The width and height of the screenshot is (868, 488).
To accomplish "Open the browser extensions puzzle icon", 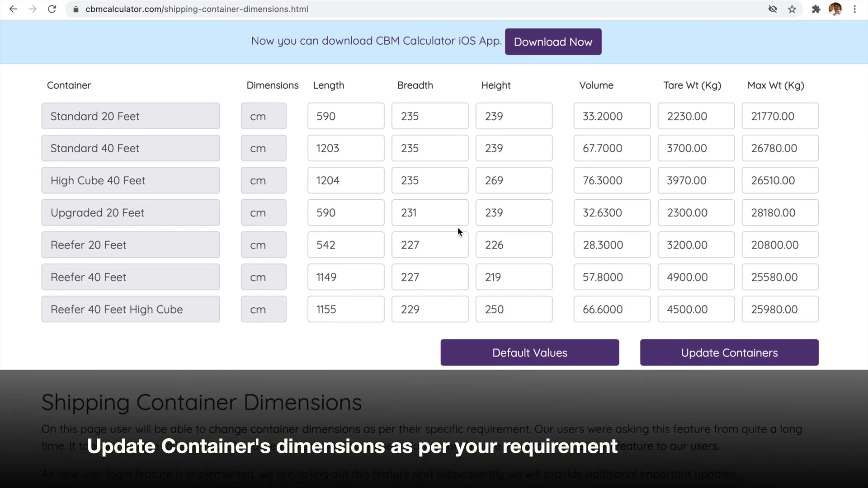I will point(816,9).
